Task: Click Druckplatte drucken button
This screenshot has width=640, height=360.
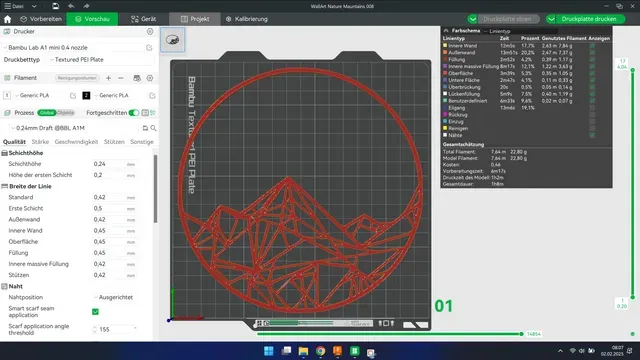Action: [x=589, y=19]
